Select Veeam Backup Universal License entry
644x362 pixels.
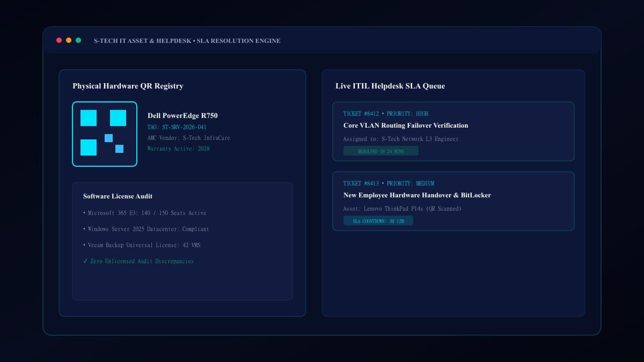(142, 245)
